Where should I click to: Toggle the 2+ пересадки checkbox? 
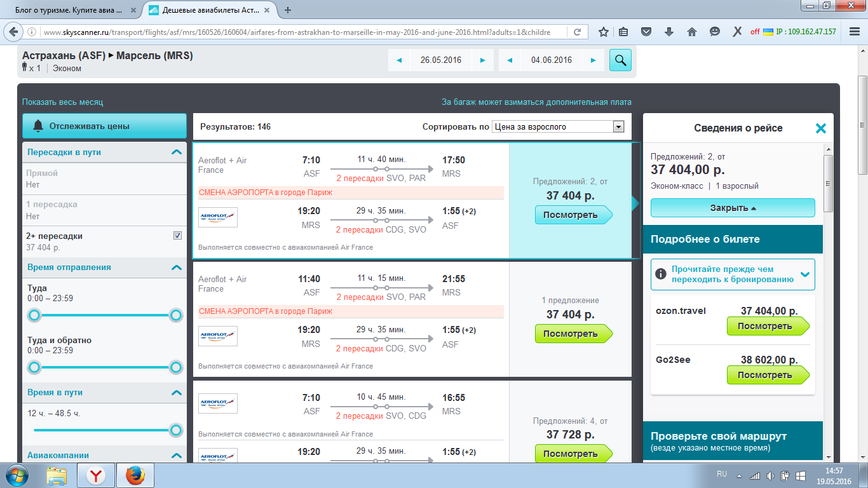[x=177, y=236]
